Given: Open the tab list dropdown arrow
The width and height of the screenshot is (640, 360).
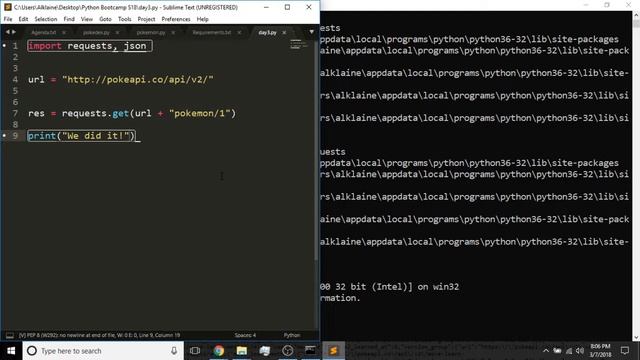Looking at the screenshot, I should click(x=311, y=32).
